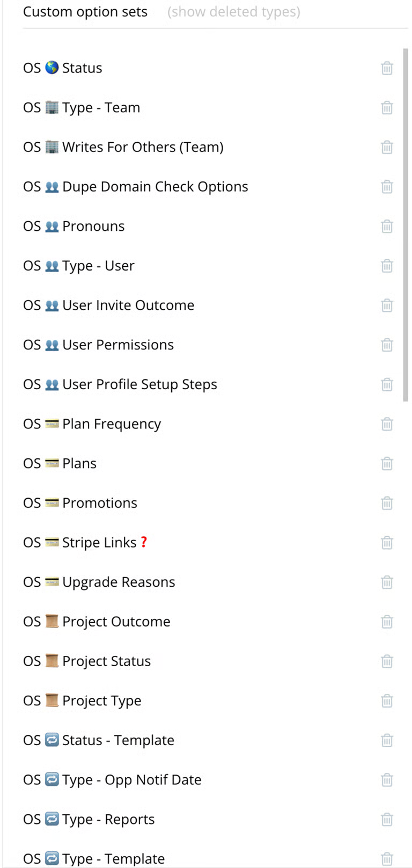Select the Promotions option set

tap(99, 503)
